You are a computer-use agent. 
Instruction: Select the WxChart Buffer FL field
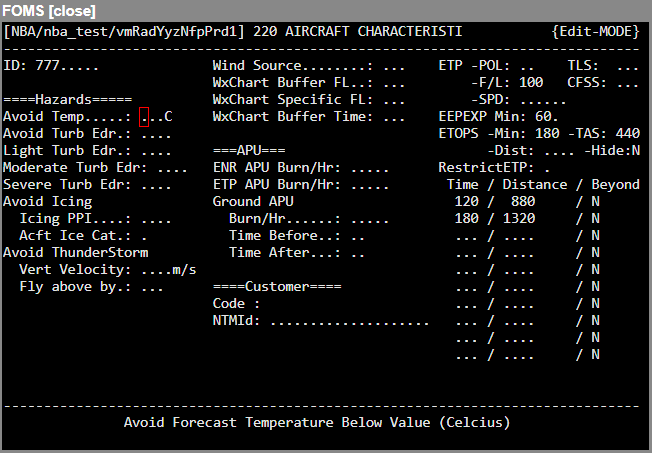pyautogui.click(x=394, y=83)
